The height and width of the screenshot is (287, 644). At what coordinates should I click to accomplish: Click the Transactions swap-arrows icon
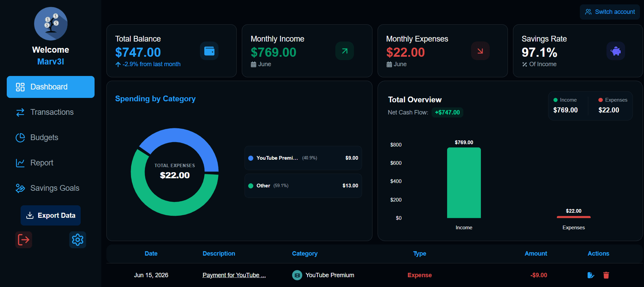click(x=20, y=112)
